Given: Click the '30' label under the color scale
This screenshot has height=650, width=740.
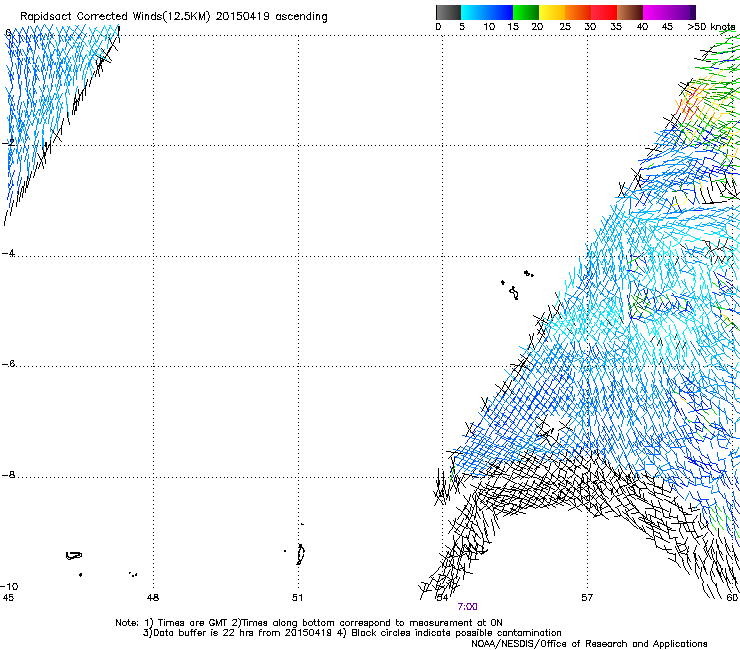Looking at the screenshot, I should (x=590, y=26).
